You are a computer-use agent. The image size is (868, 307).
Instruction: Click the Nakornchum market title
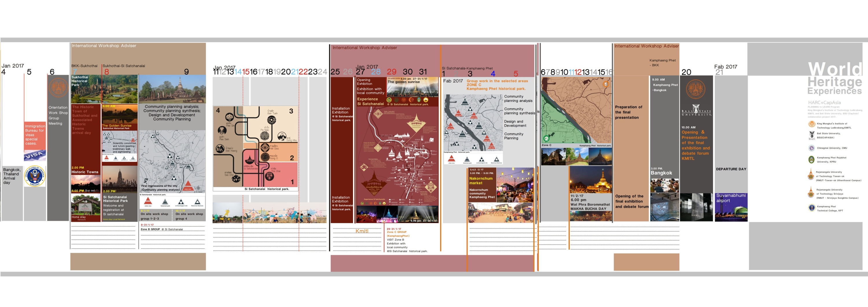pos(481,180)
